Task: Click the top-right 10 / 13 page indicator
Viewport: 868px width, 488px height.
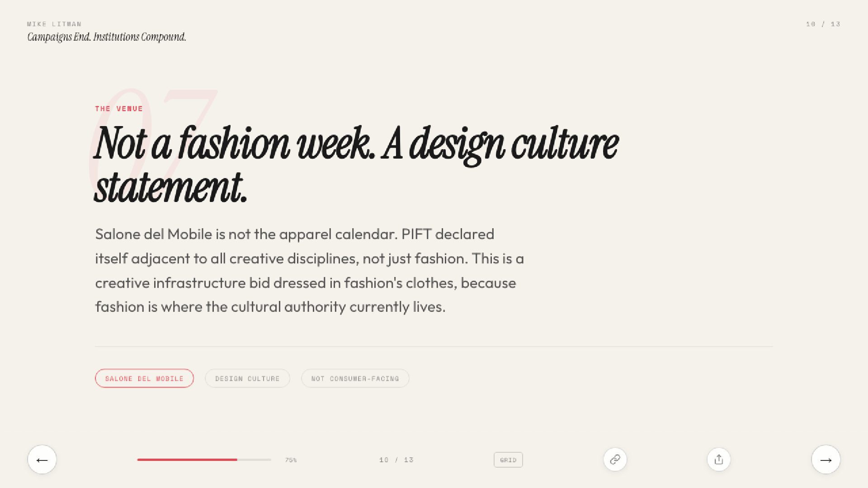Action: (x=823, y=24)
